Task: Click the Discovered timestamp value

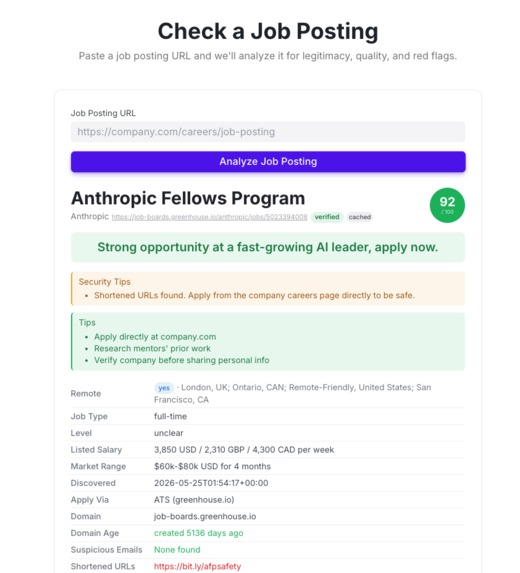Action: 211,483
